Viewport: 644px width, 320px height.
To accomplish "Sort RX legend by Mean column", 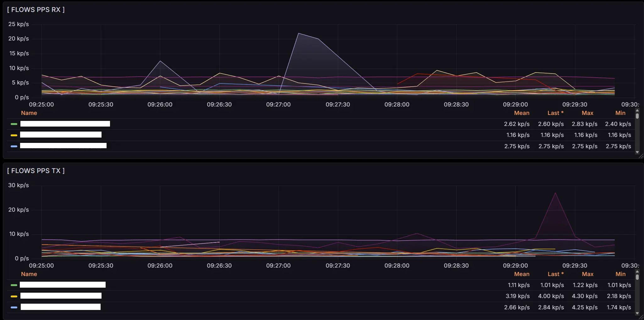I will pos(521,113).
